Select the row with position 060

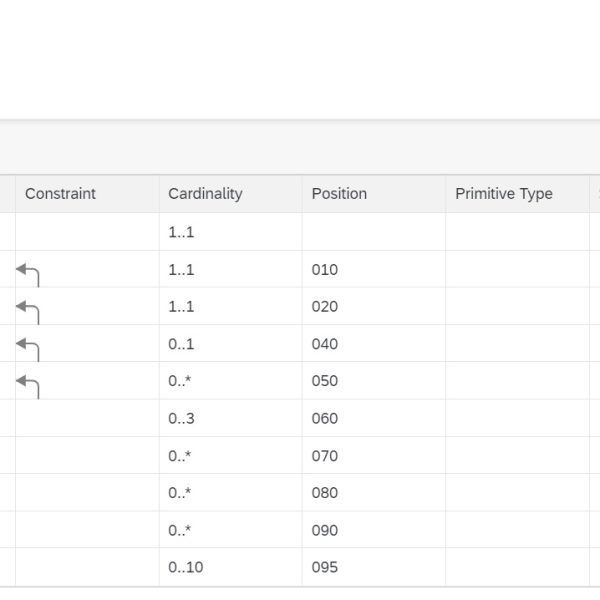tap(325, 419)
